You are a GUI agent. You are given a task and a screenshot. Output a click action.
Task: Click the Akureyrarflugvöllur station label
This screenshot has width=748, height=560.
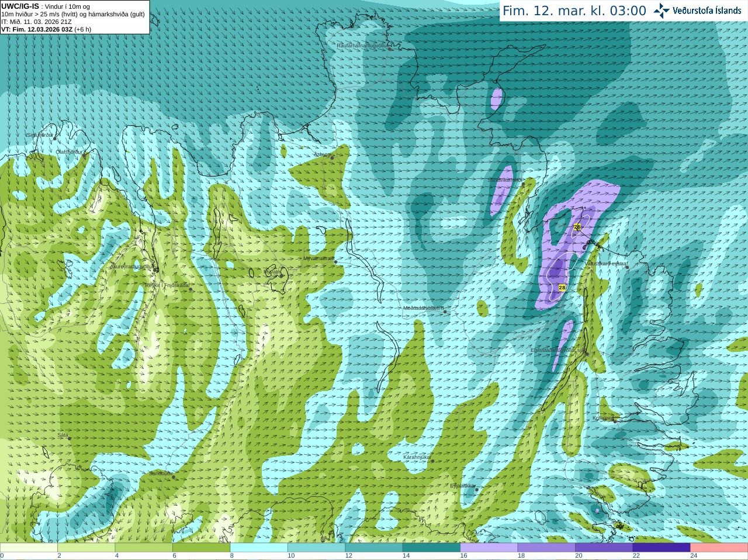[x=131, y=267]
